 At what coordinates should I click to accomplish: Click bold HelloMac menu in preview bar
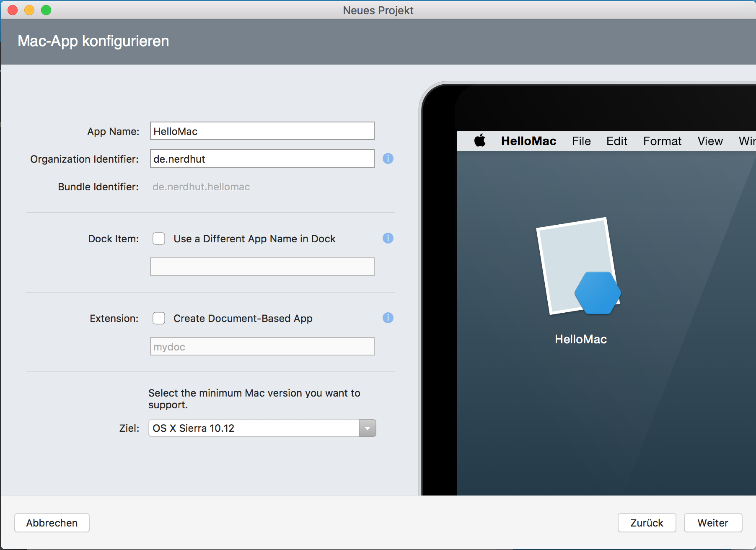(x=528, y=141)
